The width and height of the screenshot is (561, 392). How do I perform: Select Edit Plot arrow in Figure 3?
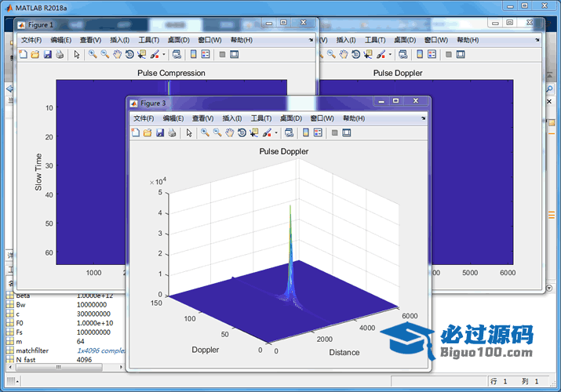189,133
